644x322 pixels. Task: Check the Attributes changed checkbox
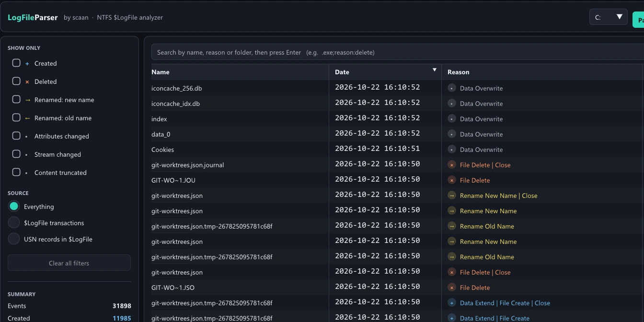point(16,136)
